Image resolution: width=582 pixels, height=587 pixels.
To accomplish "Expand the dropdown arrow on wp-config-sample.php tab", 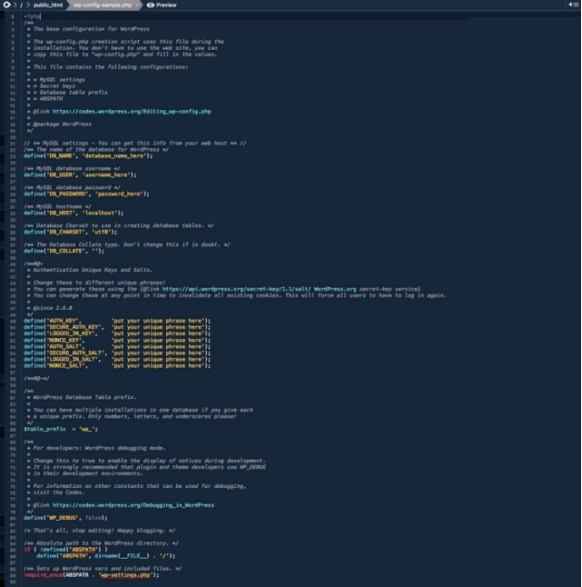I will (137, 5).
